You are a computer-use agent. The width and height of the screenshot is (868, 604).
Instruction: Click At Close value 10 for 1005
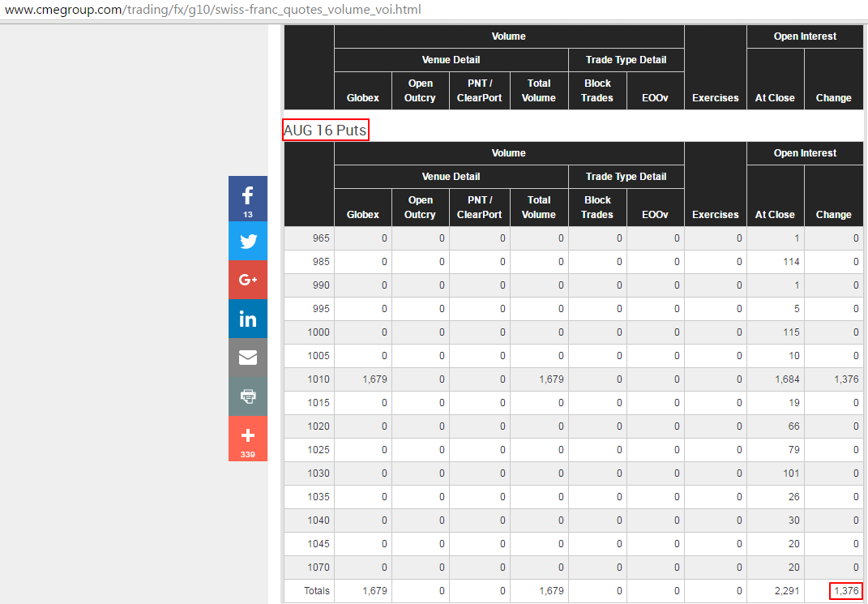[793, 356]
